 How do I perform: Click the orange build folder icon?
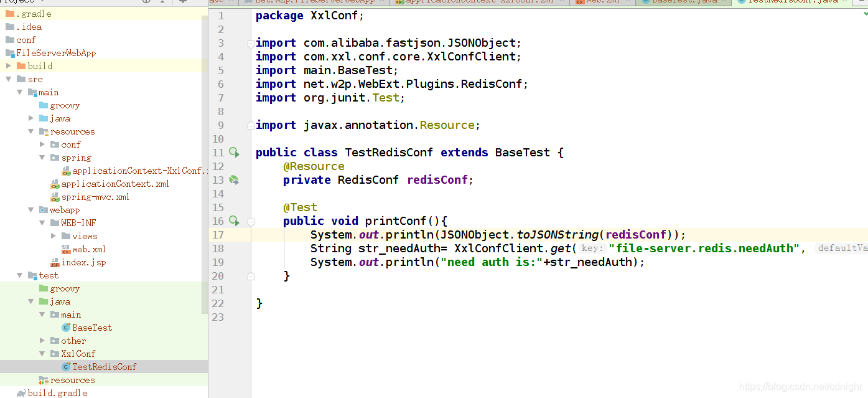(21, 65)
